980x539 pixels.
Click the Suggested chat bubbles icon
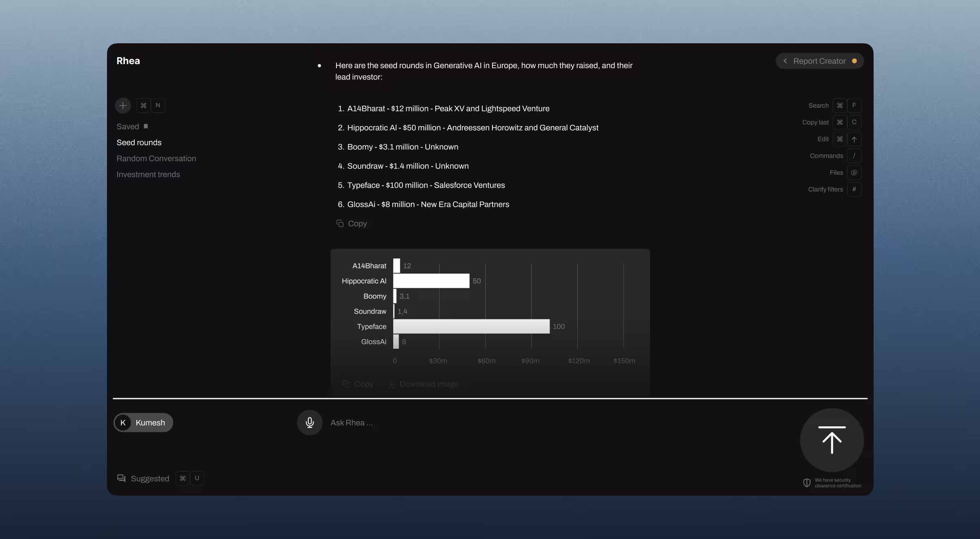coord(121,478)
